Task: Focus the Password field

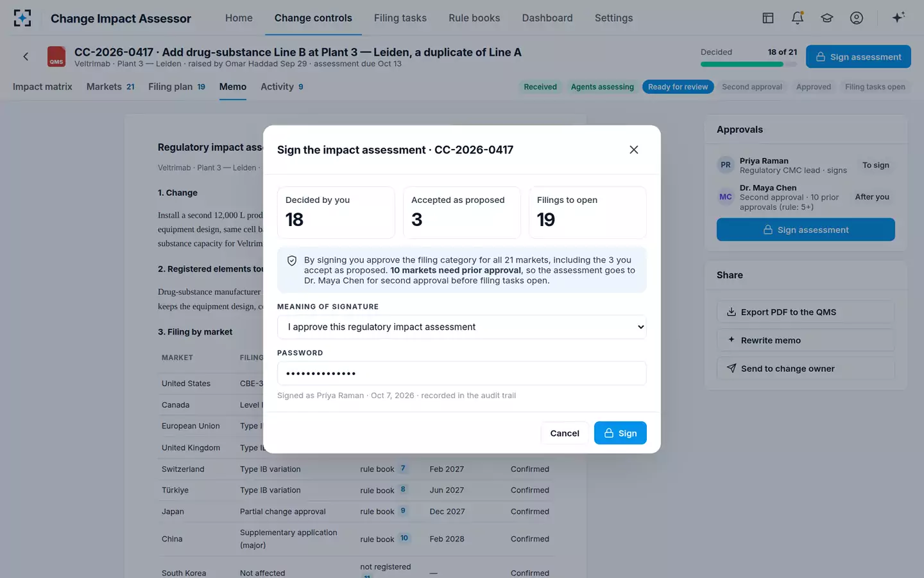Action: pos(462,373)
